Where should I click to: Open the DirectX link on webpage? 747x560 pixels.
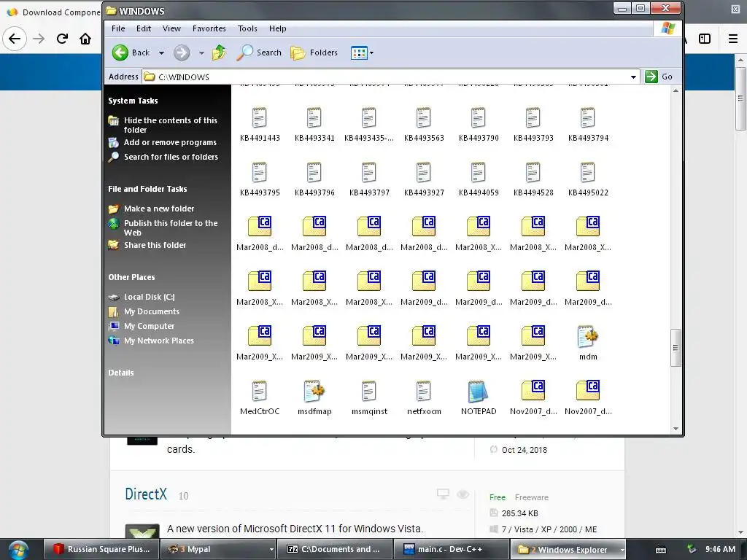pyautogui.click(x=146, y=494)
